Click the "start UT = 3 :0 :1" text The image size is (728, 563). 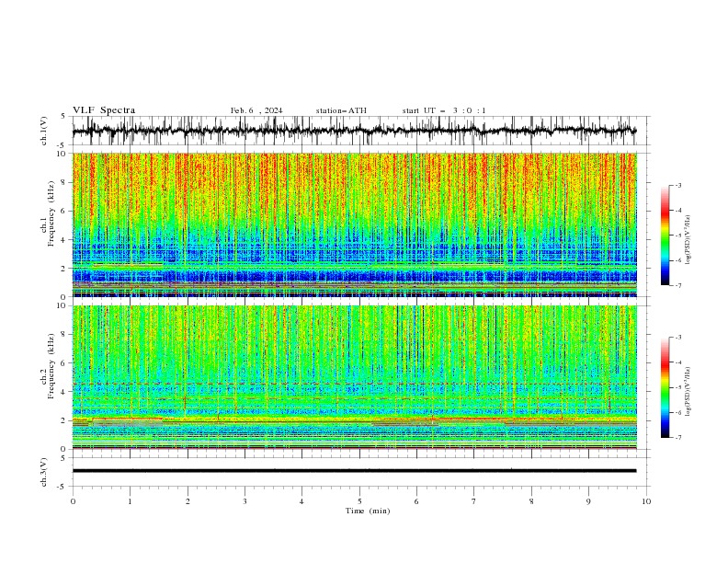(x=444, y=110)
